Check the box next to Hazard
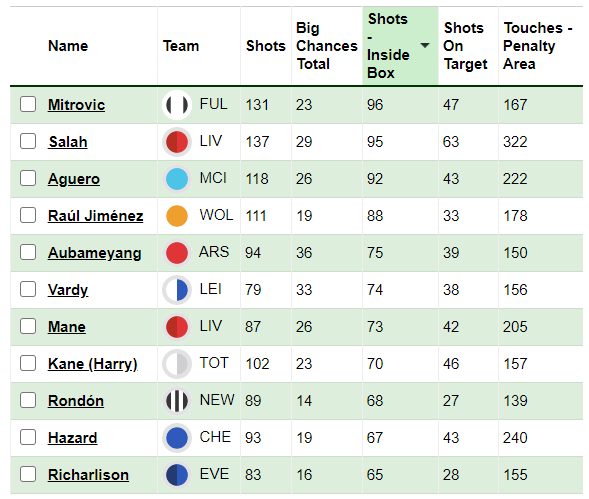 [28, 437]
